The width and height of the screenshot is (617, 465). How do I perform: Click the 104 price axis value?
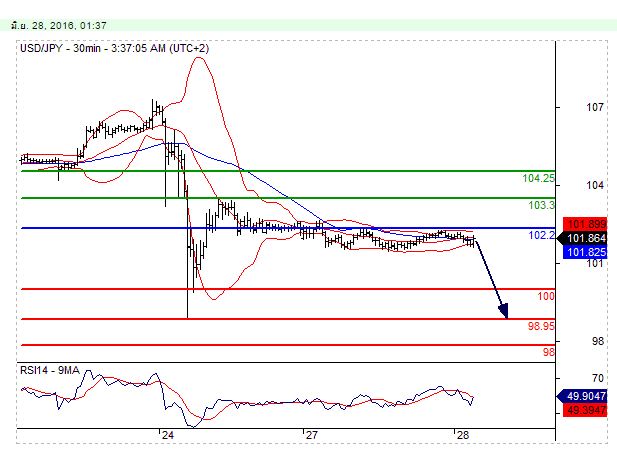pyautogui.click(x=595, y=185)
